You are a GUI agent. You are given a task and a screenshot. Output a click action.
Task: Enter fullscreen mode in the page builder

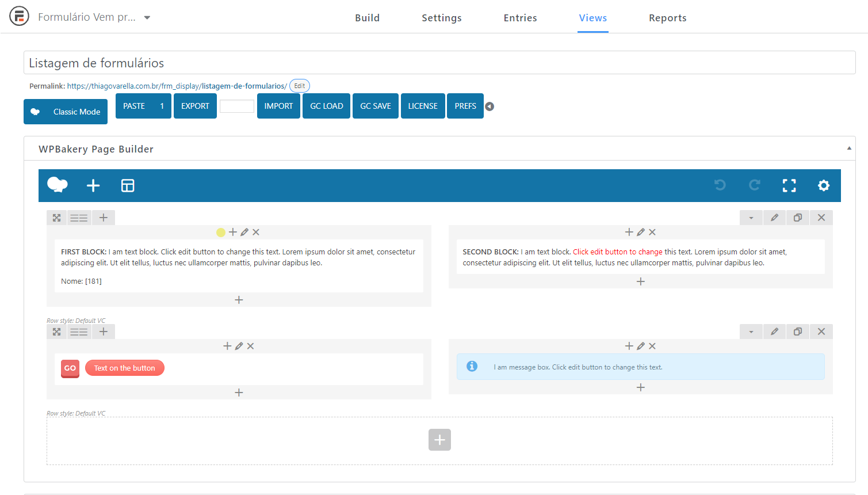click(x=789, y=185)
